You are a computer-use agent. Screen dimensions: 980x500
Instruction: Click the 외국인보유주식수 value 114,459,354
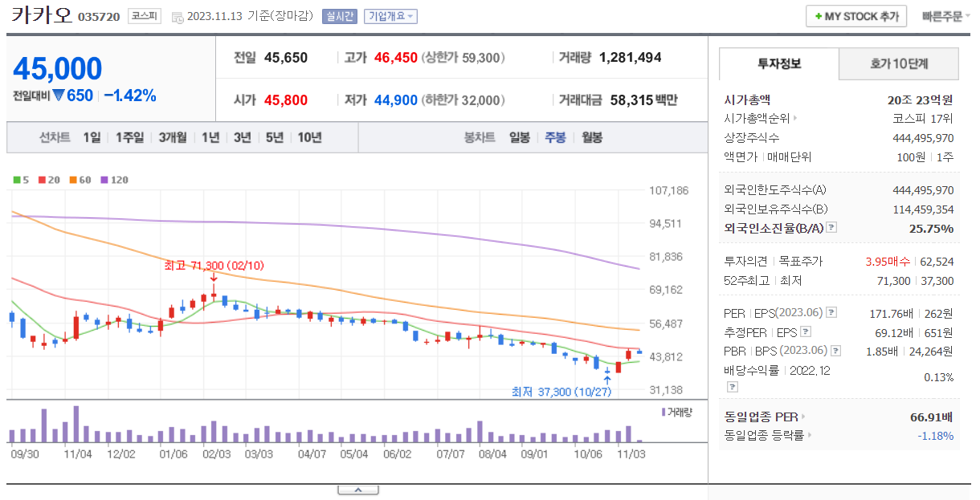(923, 209)
